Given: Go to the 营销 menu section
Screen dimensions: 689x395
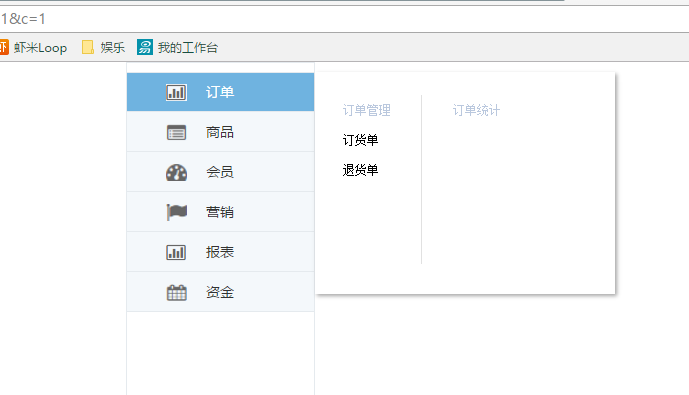Looking at the screenshot, I should (x=220, y=212).
